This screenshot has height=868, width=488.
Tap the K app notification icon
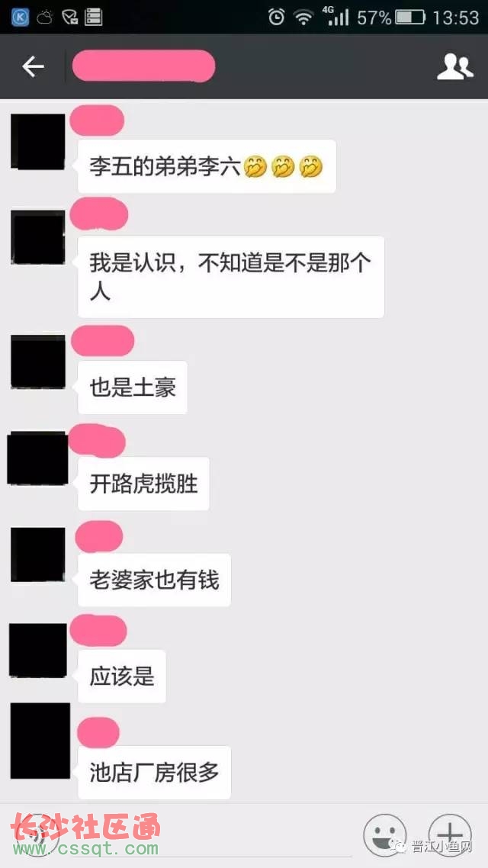coord(21,17)
